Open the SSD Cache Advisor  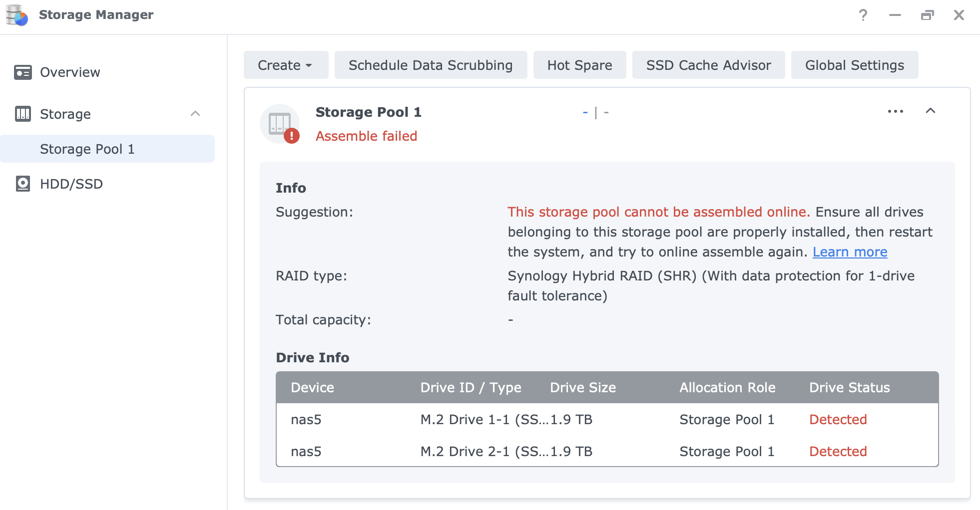709,65
